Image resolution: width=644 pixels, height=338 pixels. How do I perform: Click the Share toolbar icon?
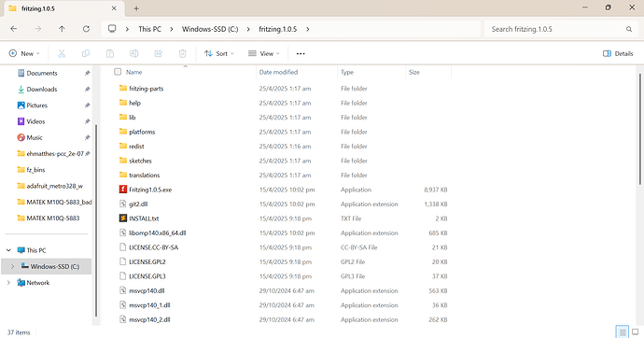(x=158, y=53)
